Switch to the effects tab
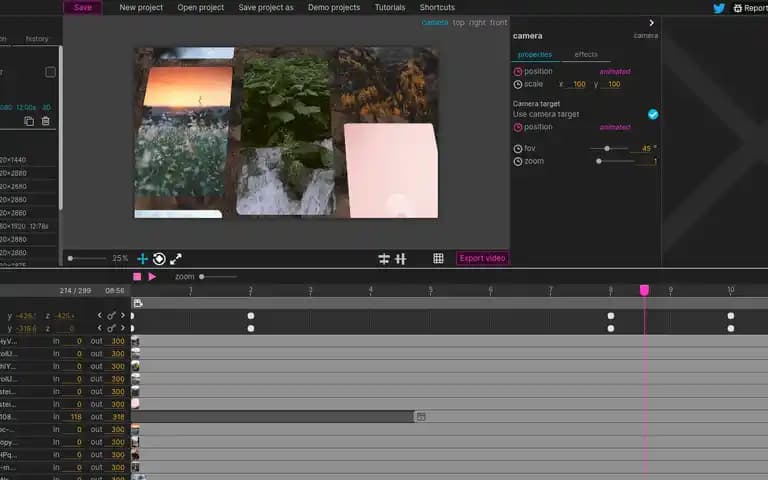 pos(586,54)
